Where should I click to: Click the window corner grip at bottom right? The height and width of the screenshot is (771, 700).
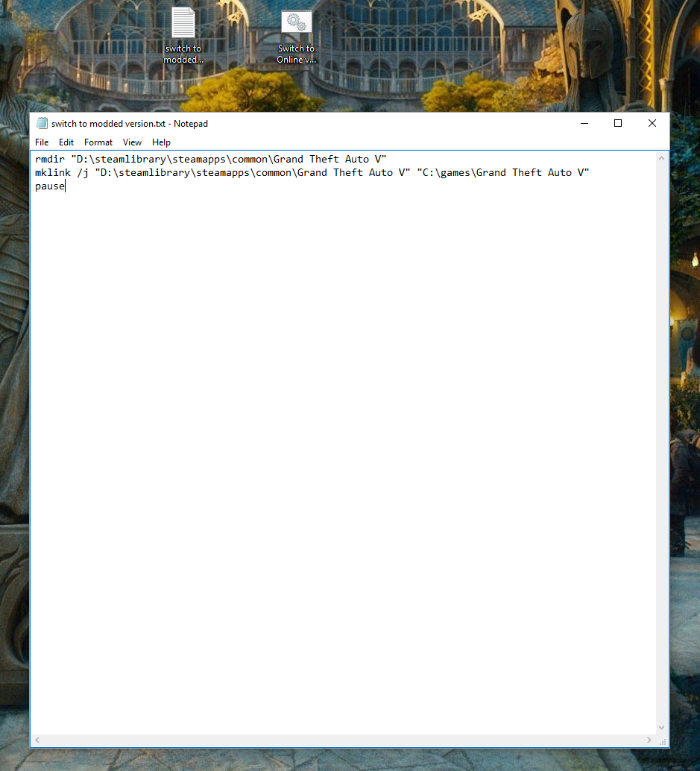point(663,741)
